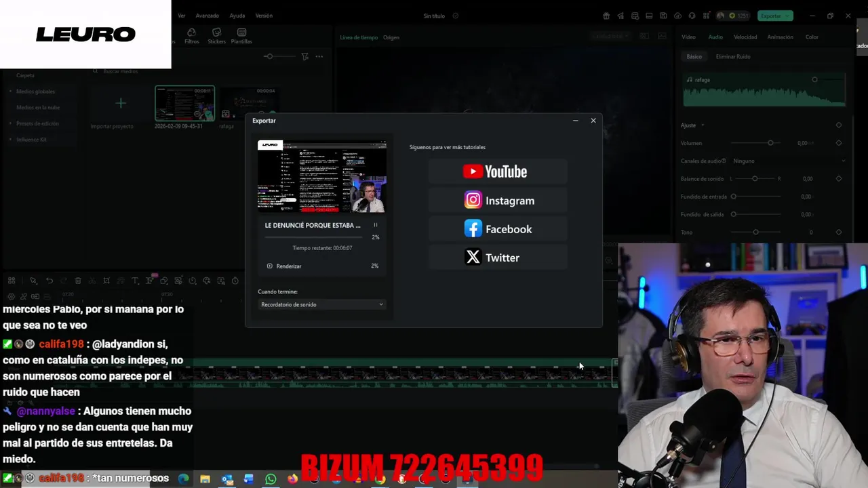Open Twitter link in Export dialog
Screen dimensions: 868x488
(497, 258)
